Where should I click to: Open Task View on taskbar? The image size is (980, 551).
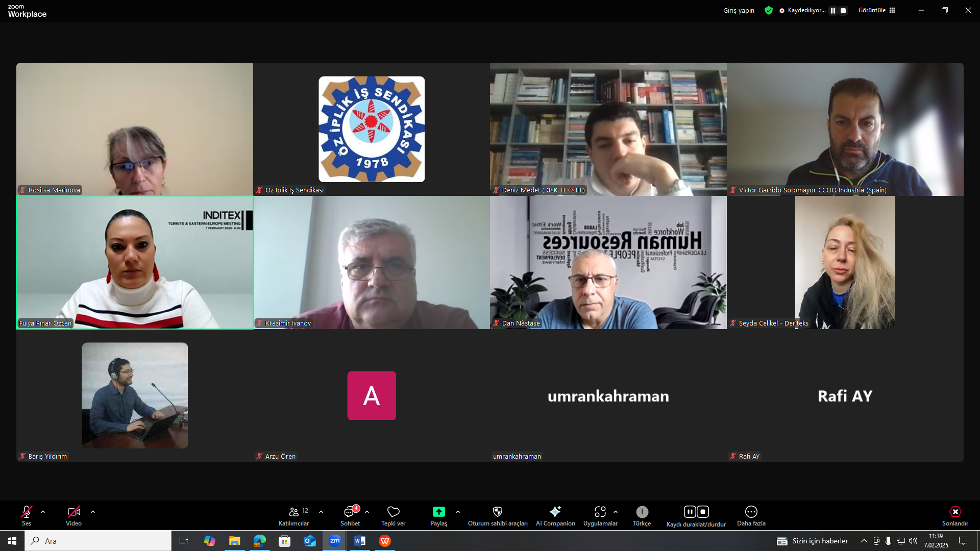click(184, 541)
